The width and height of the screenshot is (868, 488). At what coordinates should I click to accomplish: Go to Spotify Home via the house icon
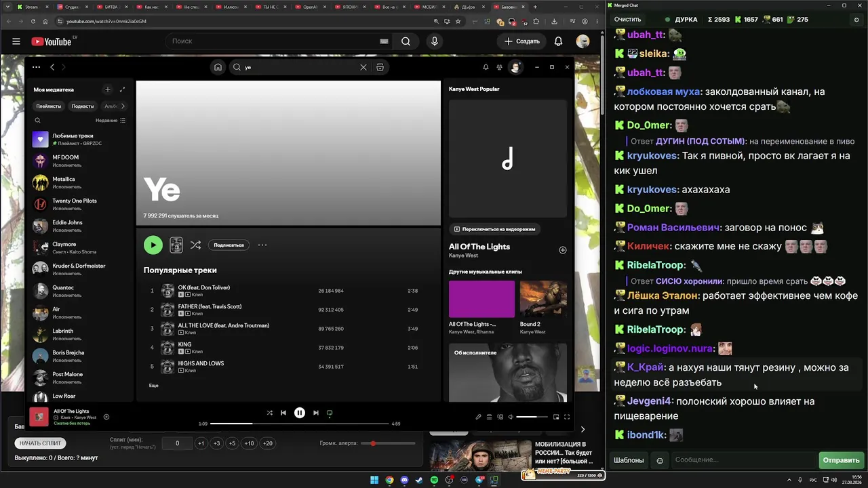tap(218, 67)
